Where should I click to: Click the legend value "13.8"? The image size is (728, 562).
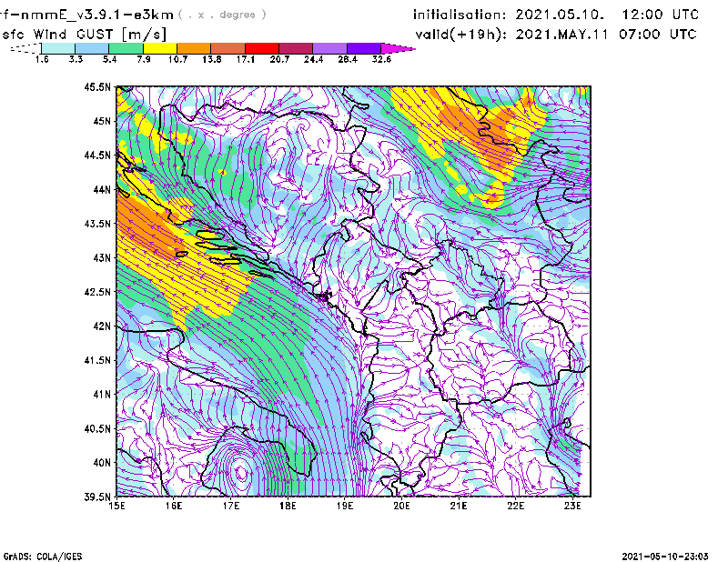(x=212, y=59)
